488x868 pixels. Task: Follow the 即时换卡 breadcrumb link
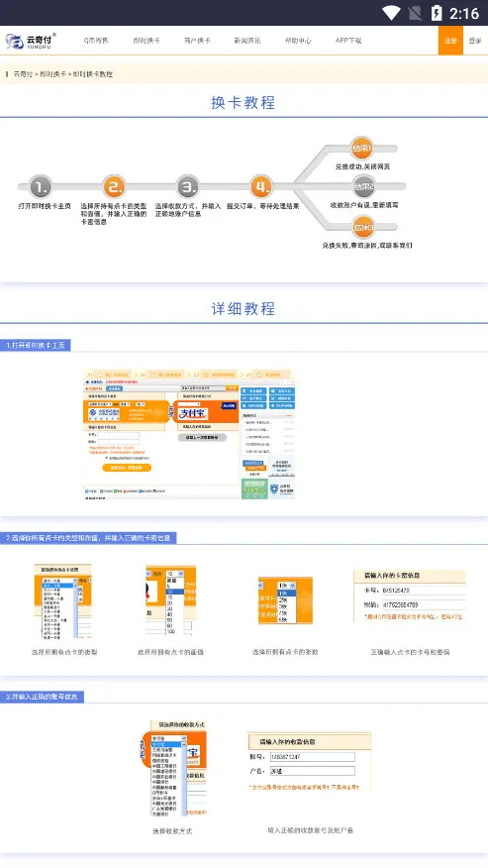click(x=52, y=73)
